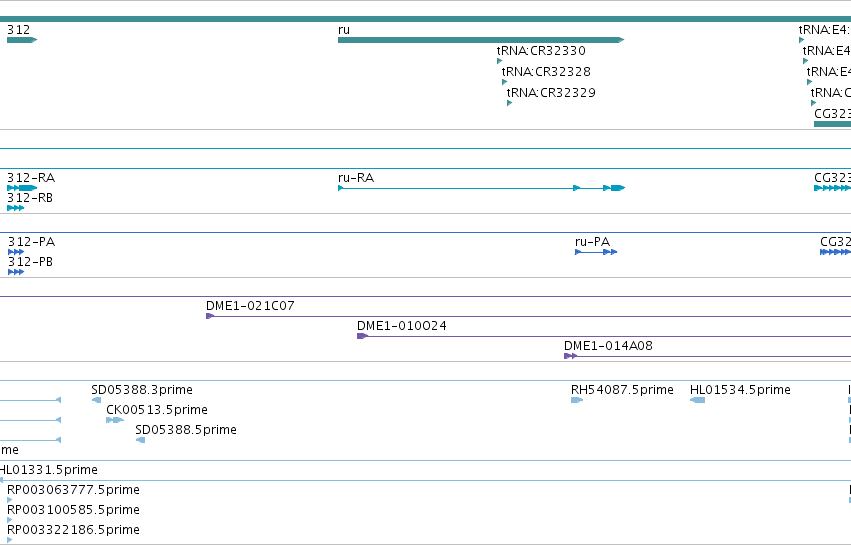This screenshot has width=851, height=545.
Task: Select the 312-PA protein feature
Action: (x=16, y=252)
